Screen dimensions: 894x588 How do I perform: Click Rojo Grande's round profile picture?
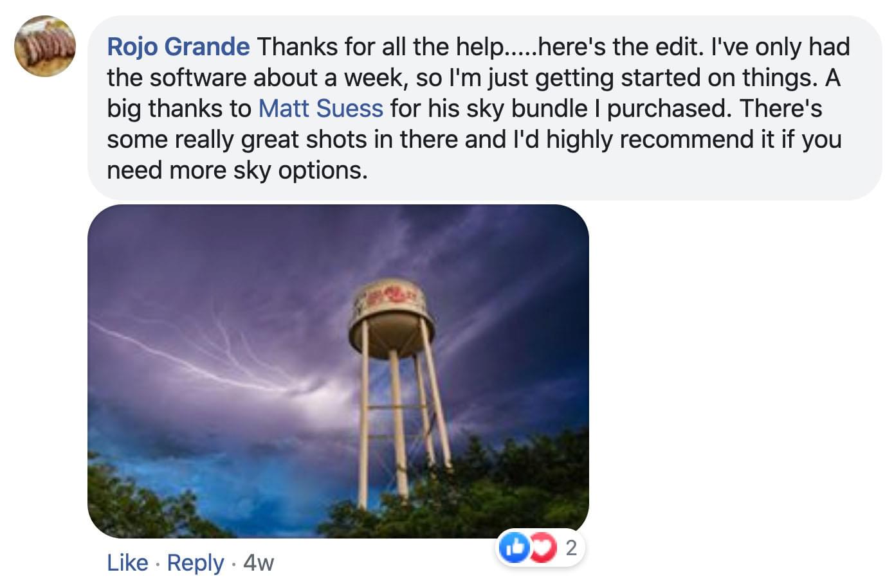(44, 46)
